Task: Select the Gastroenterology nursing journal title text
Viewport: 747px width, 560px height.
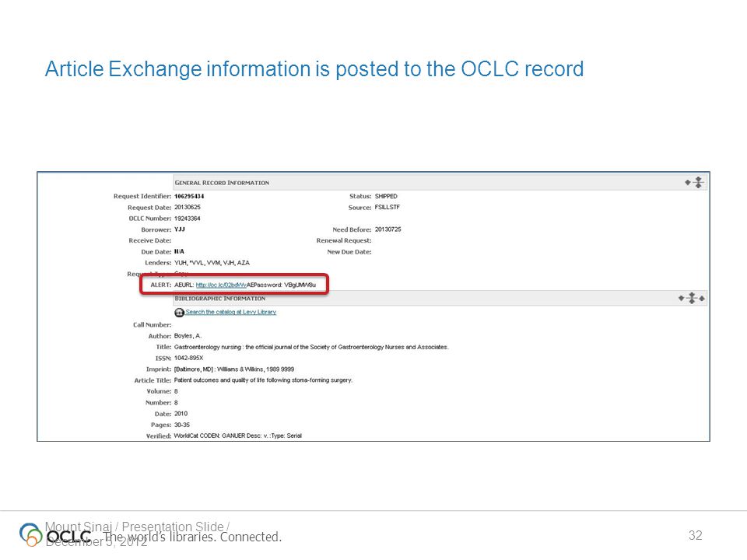Action: click(x=311, y=347)
